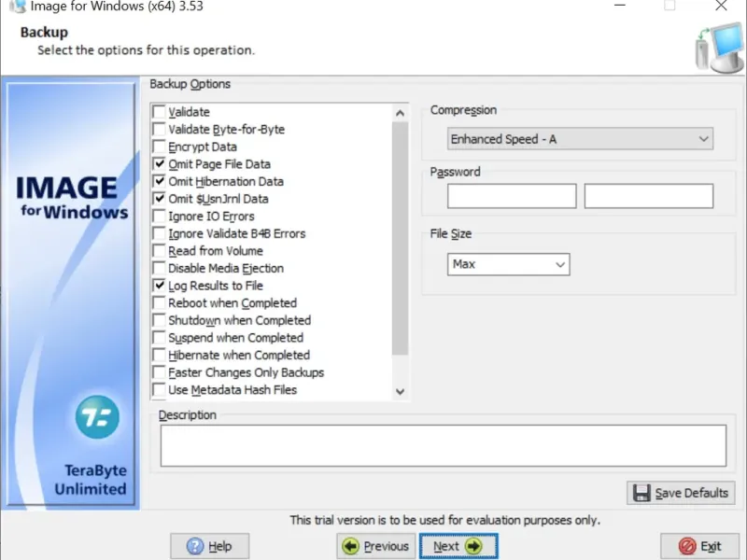Click the first Password field

click(512, 196)
